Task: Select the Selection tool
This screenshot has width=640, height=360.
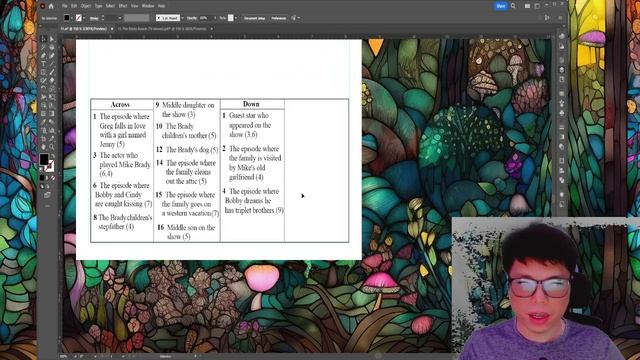Action: pyautogui.click(x=43, y=40)
